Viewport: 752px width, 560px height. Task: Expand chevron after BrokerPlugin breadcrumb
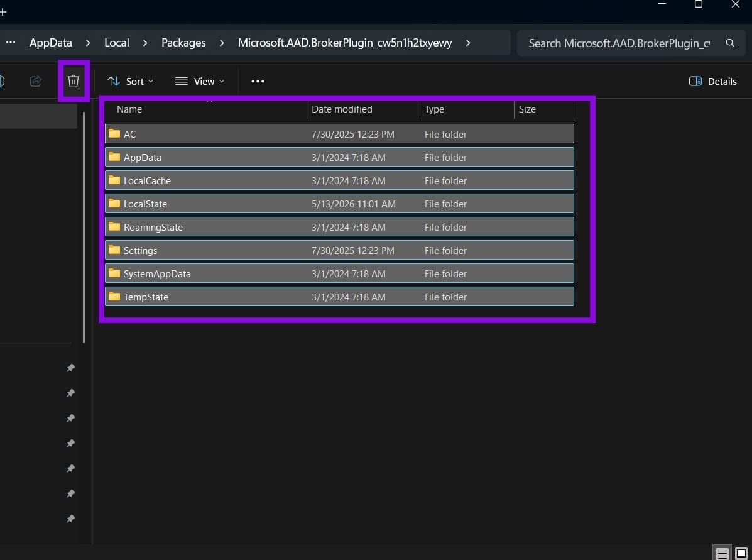(468, 43)
